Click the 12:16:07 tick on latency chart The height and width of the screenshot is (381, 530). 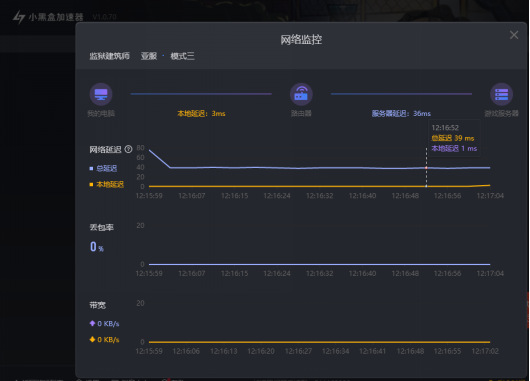(192, 196)
